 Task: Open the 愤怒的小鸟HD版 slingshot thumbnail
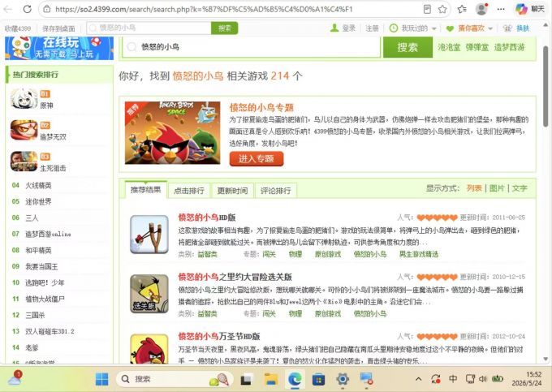tap(149, 235)
